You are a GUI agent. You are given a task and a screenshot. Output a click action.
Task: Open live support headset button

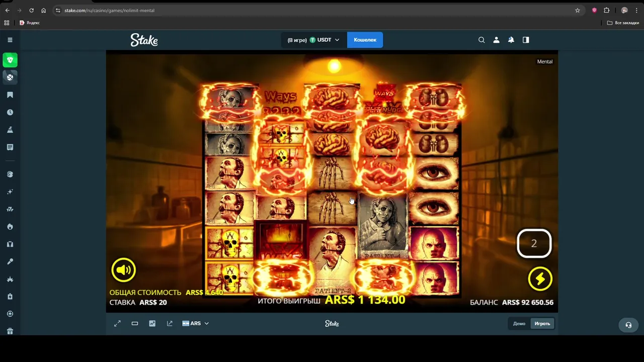click(x=628, y=325)
